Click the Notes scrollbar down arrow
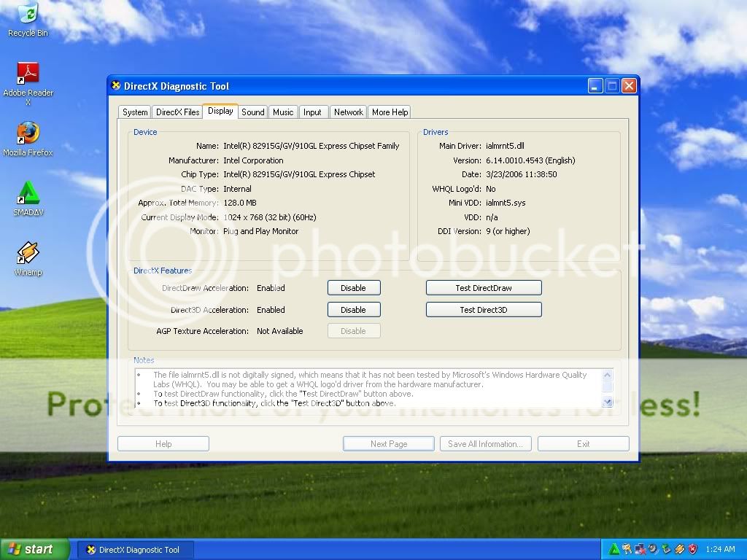Image resolution: width=747 pixels, height=560 pixels. 607,402
